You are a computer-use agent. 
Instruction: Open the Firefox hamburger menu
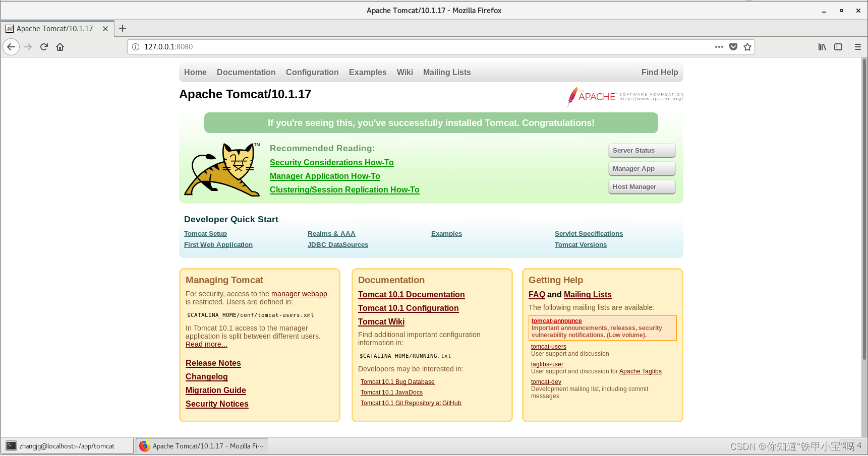pyautogui.click(x=858, y=47)
